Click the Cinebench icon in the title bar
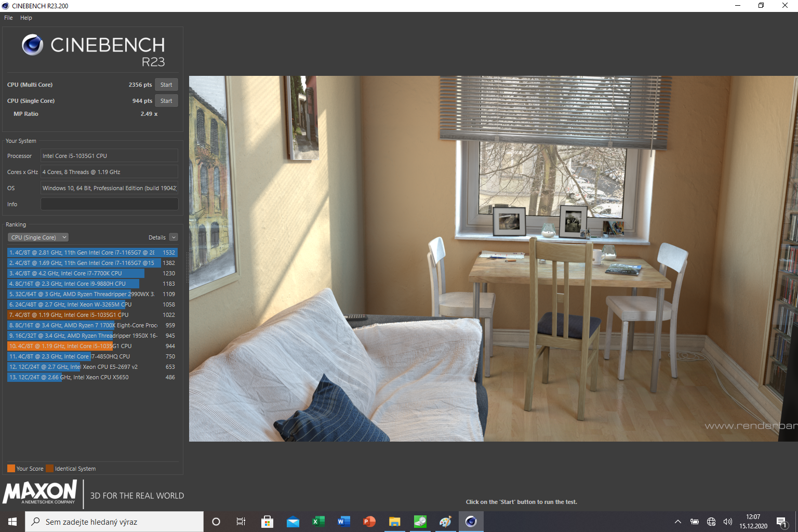798x532 pixels. 6,6
